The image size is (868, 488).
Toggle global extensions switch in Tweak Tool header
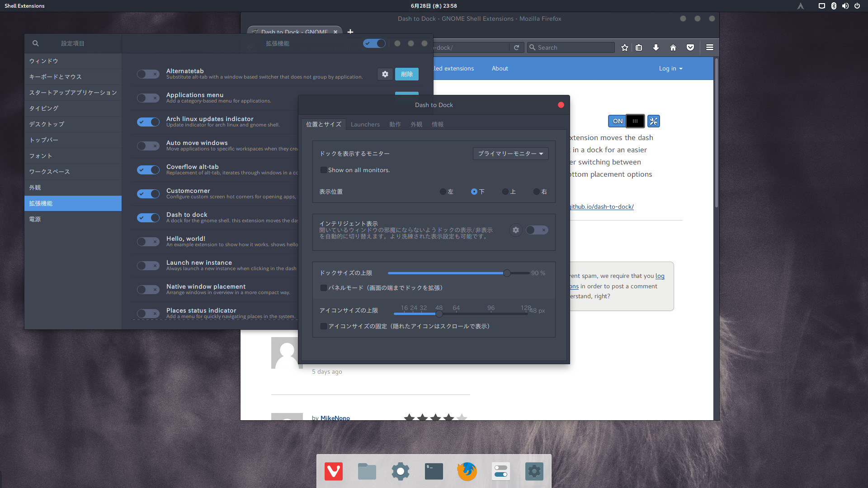coord(374,43)
